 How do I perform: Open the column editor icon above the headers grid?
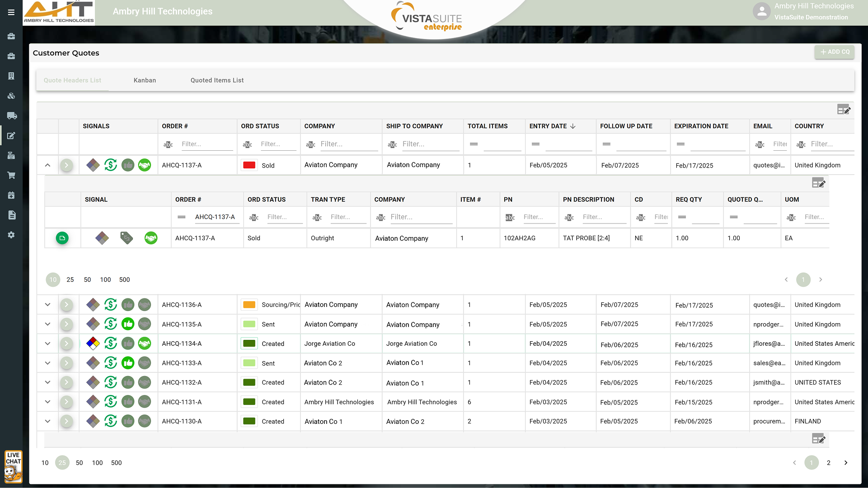click(843, 110)
